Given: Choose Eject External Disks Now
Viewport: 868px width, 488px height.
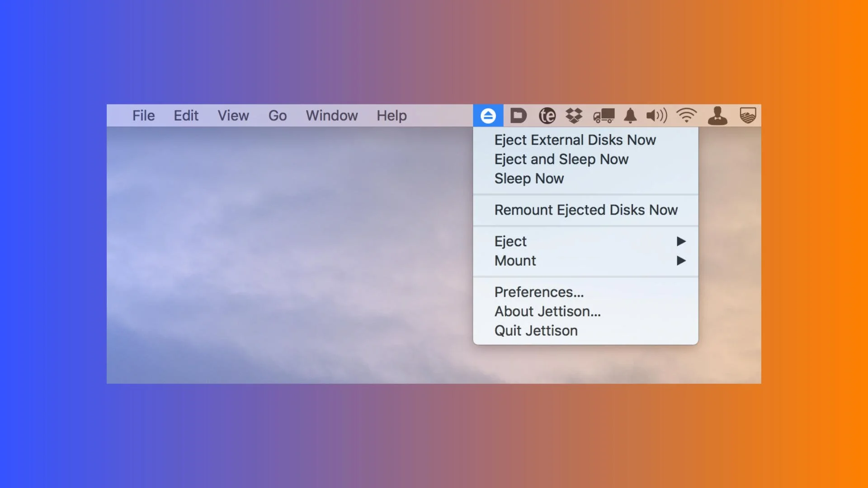Looking at the screenshot, I should coord(575,140).
